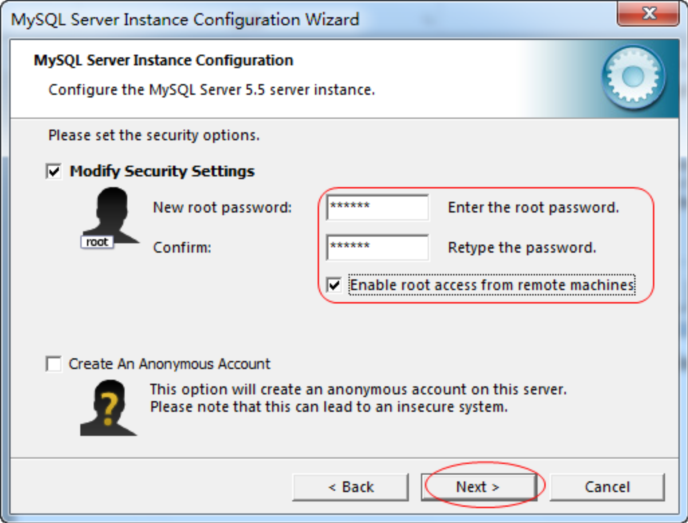Screen dimensions: 688x523
Task: Go back with the Back button
Action: pos(351,487)
